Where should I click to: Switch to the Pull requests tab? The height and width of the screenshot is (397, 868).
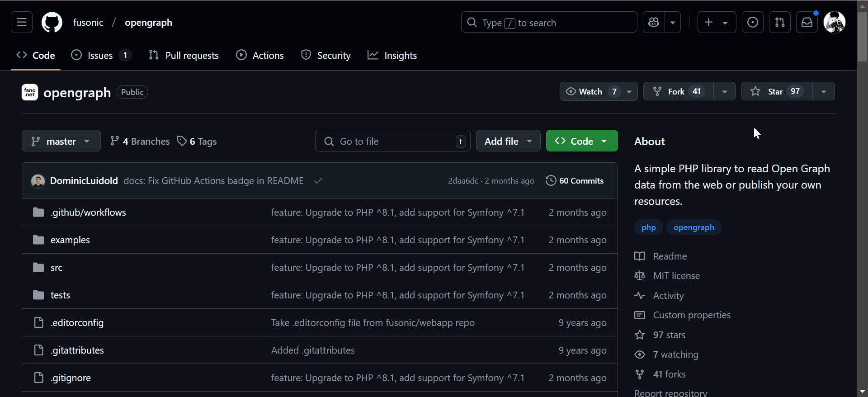tap(184, 55)
